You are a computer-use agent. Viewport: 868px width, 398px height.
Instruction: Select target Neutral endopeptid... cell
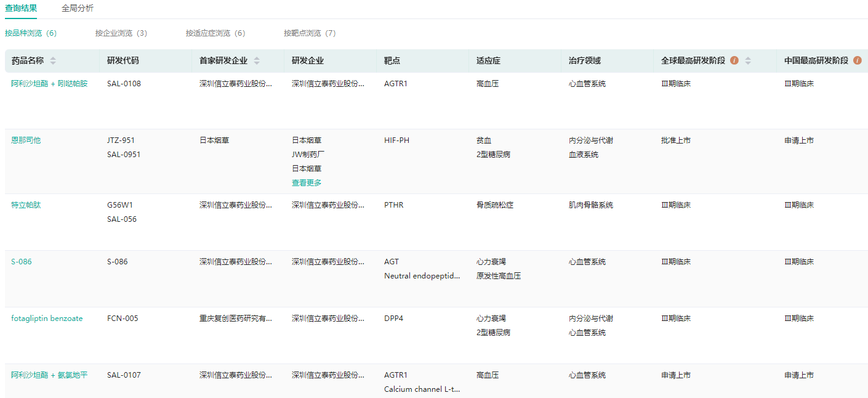tap(422, 276)
